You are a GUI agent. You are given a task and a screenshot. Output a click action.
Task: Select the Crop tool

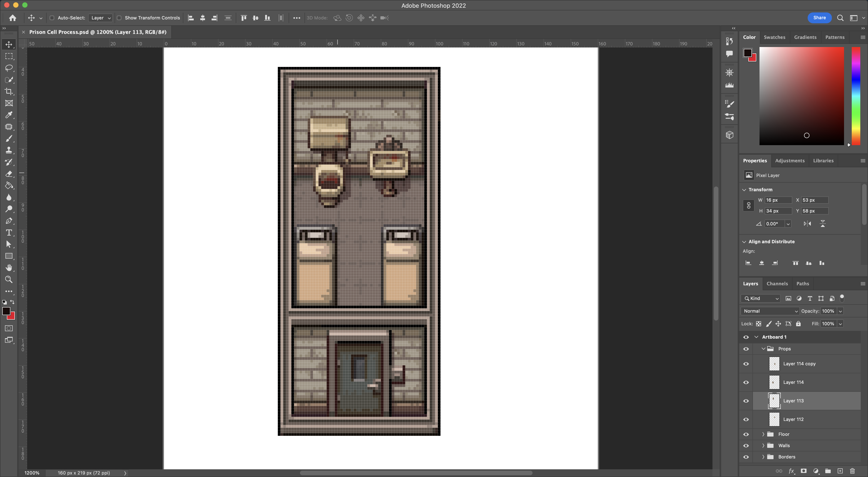[9, 91]
